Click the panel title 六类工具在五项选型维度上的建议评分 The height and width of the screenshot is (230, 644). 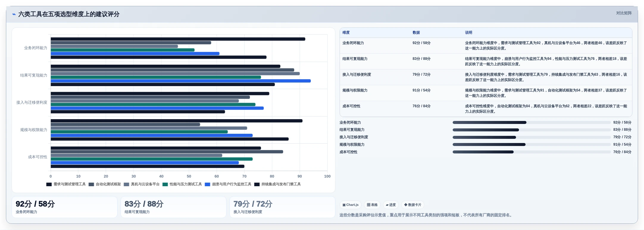pos(69,14)
